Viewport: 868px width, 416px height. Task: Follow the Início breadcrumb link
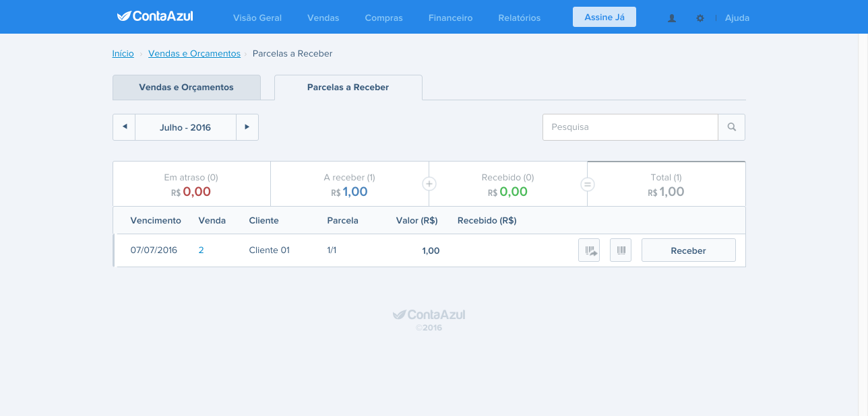click(123, 54)
